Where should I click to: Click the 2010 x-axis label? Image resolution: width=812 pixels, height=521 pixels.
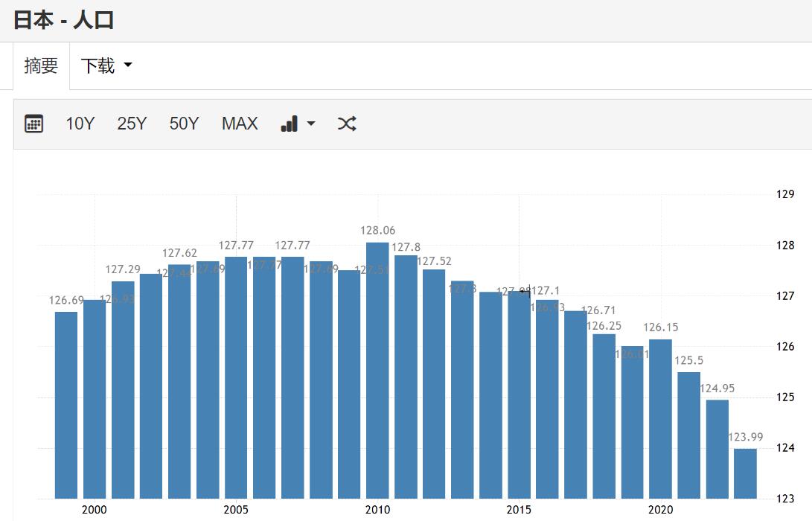377,510
